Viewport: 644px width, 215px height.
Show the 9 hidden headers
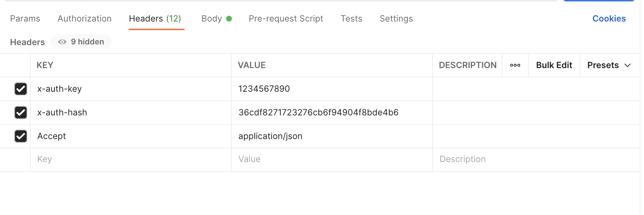tap(81, 42)
